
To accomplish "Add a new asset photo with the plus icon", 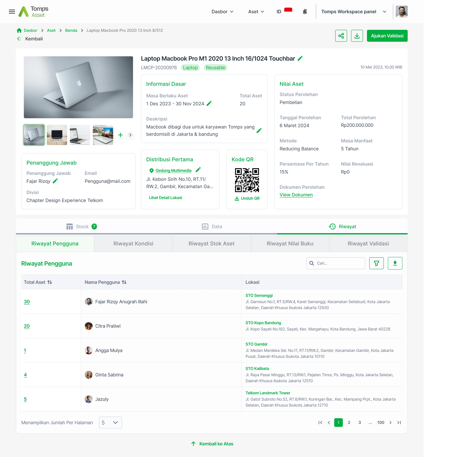I will pos(120,135).
